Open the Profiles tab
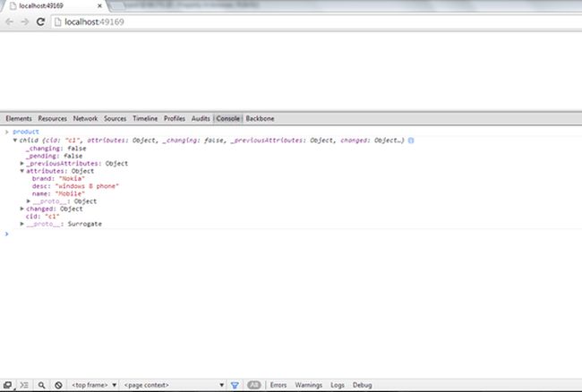Screen dimensions: 582x392 [x=175, y=119]
